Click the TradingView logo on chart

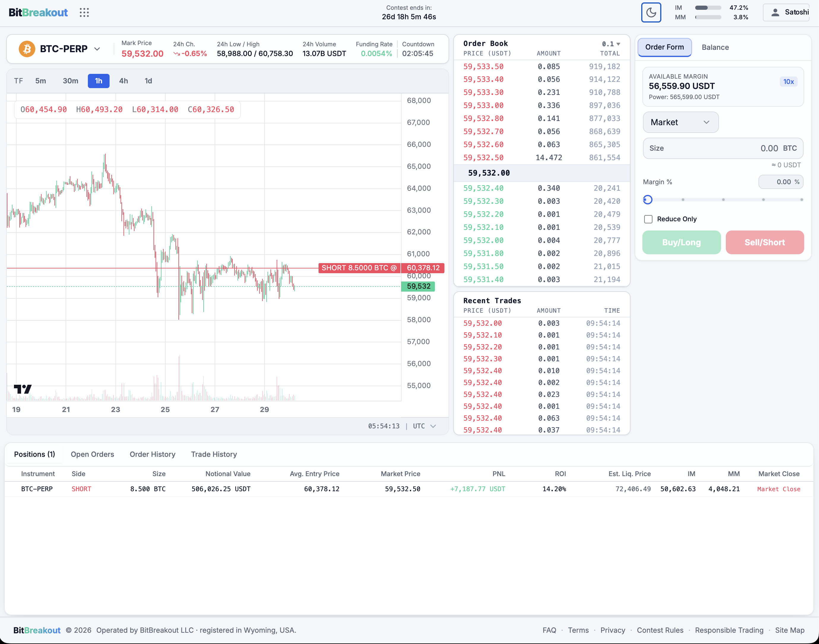pyautogui.click(x=23, y=389)
